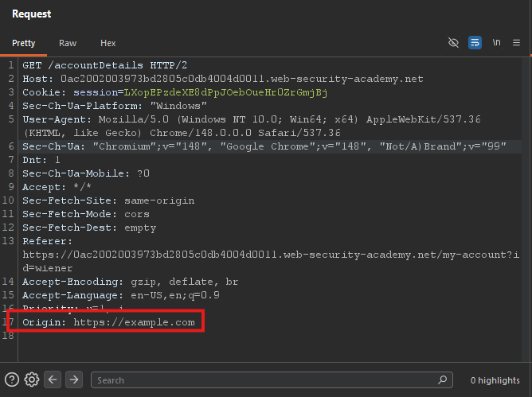Viewport: 532px width, 397px height.
Task: Open the help question mark icon
Action: coord(12,379)
